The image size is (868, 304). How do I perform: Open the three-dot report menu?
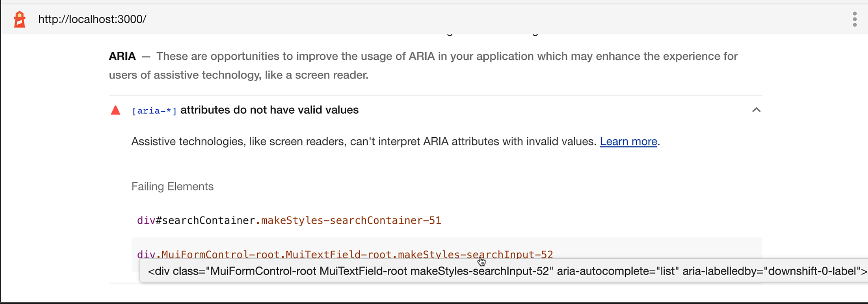854,19
